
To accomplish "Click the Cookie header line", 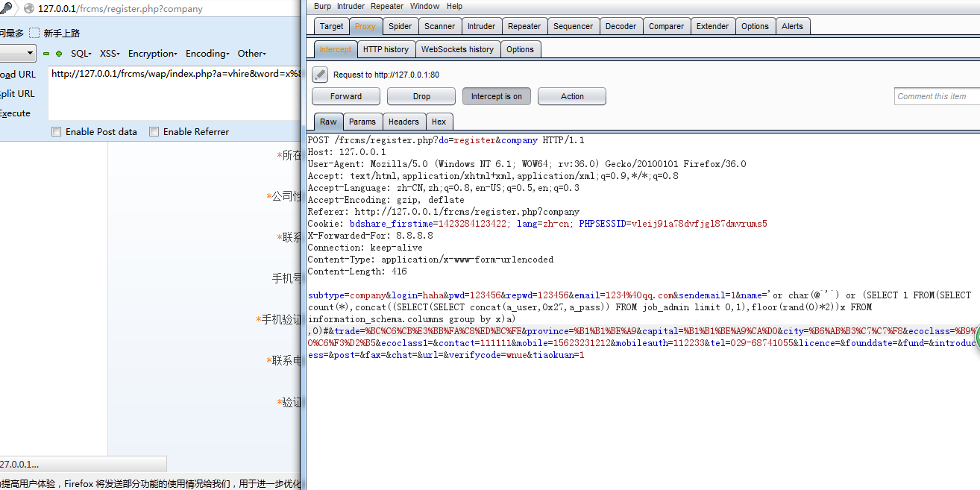I will click(x=537, y=224).
